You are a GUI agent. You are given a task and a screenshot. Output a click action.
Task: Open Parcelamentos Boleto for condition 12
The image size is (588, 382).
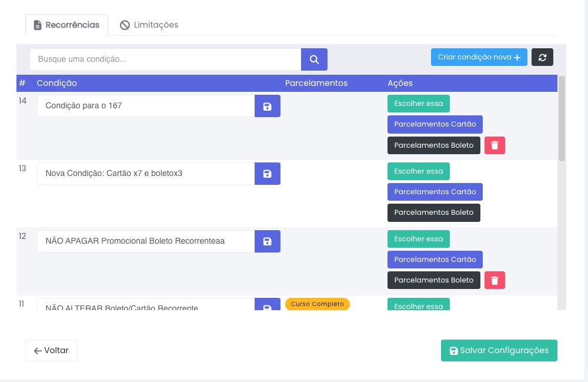pos(433,280)
